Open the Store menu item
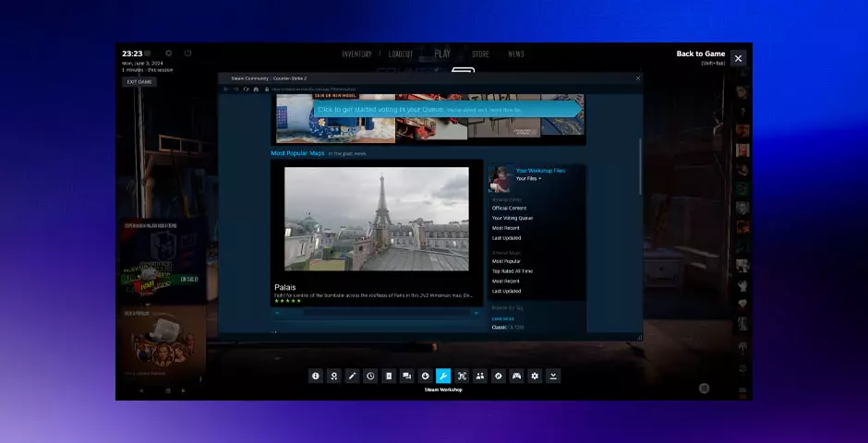The image size is (868, 443). click(x=480, y=54)
